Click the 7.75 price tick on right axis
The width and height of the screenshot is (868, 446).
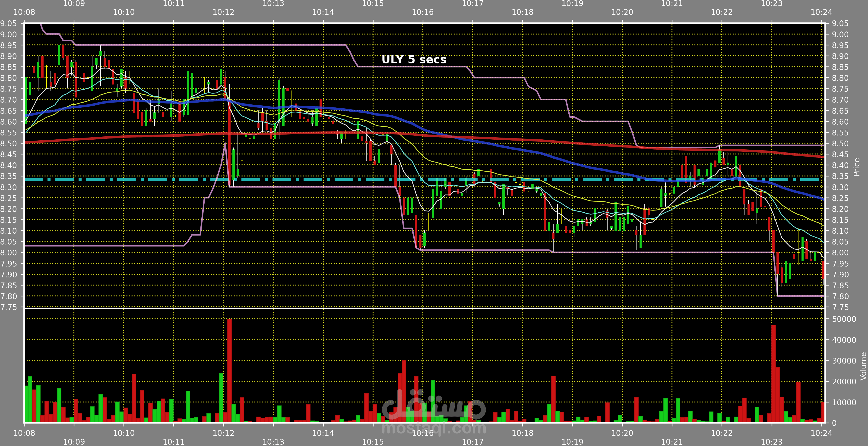840,307
